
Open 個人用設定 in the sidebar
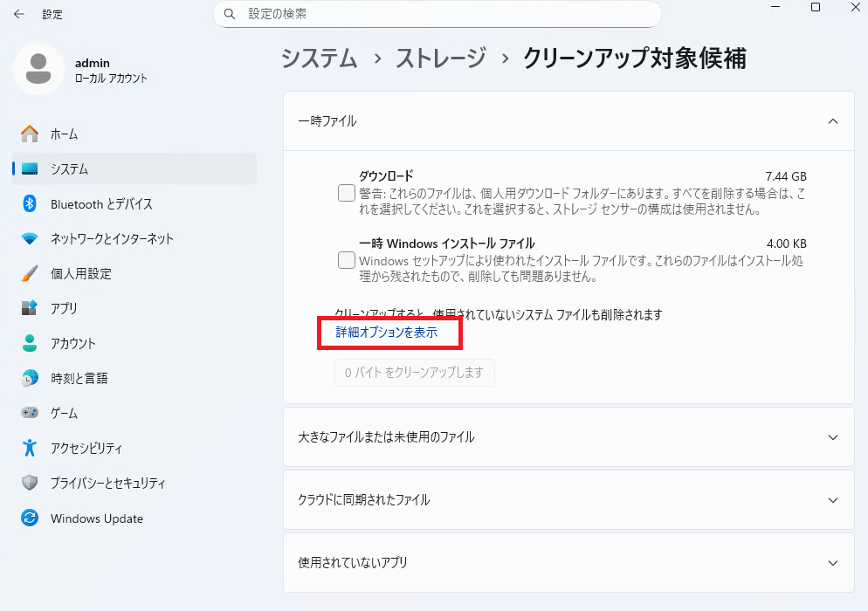[x=134, y=273]
